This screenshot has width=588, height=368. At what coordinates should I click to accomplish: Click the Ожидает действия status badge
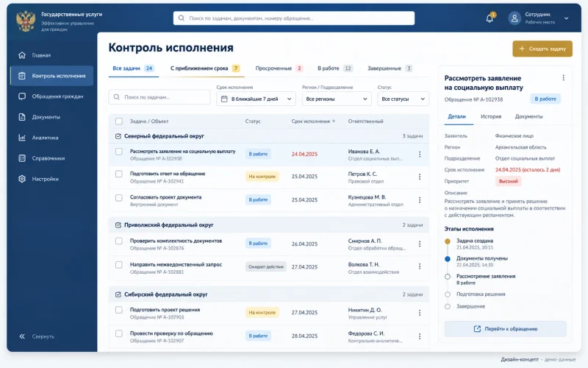coord(266,266)
